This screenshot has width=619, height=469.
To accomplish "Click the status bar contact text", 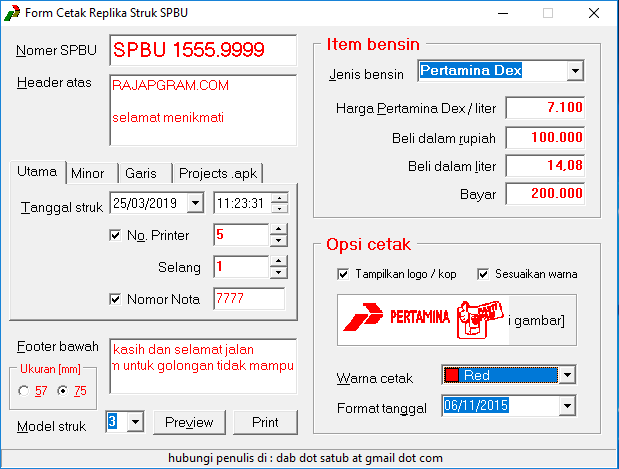I will [305, 458].
